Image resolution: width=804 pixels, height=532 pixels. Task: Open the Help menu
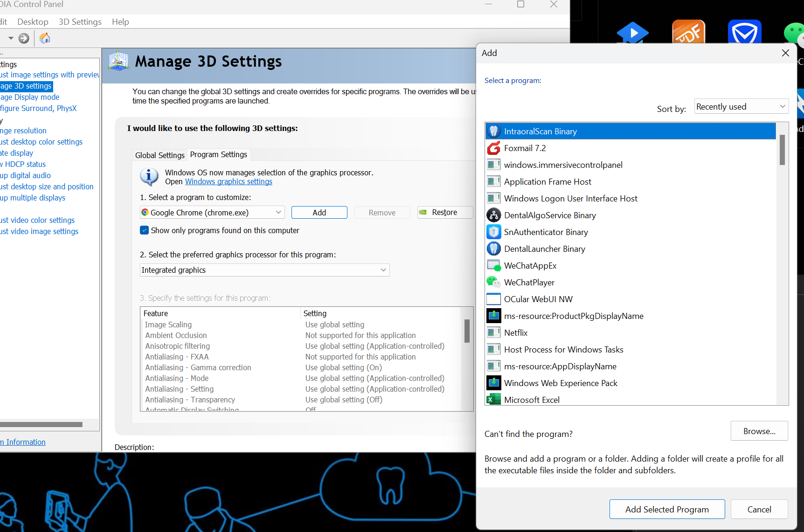[120, 22]
